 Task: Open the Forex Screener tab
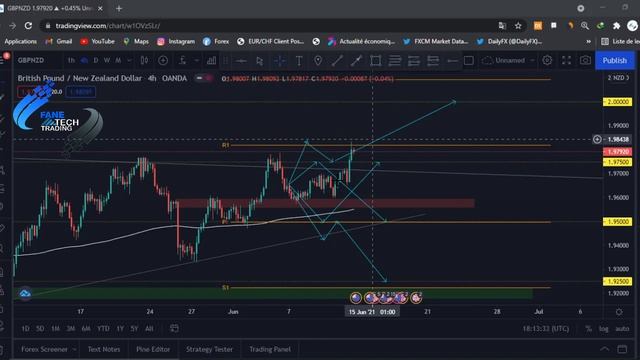coord(44,349)
